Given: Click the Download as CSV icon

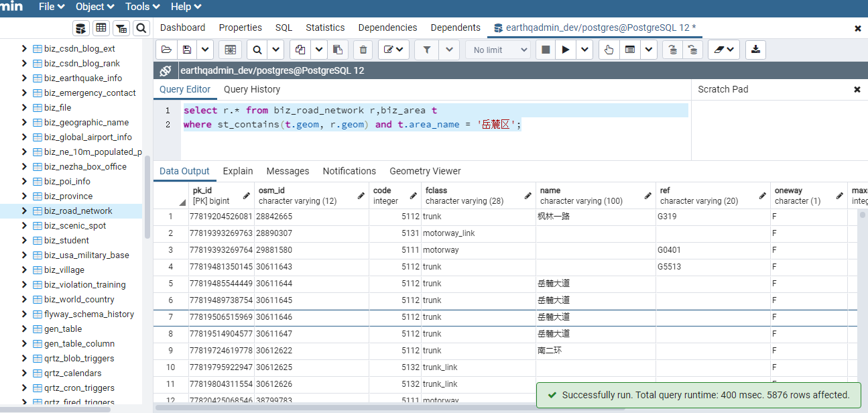Looking at the screenshot, I should point(756,50).
